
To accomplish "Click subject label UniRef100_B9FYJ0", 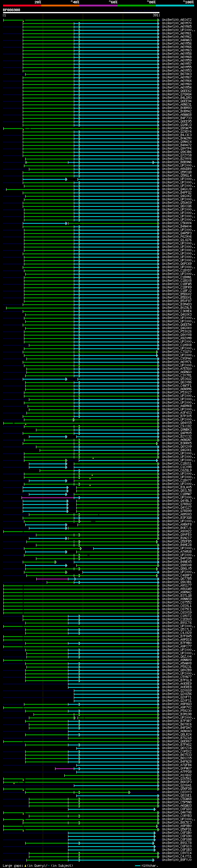I will (177, 860).
